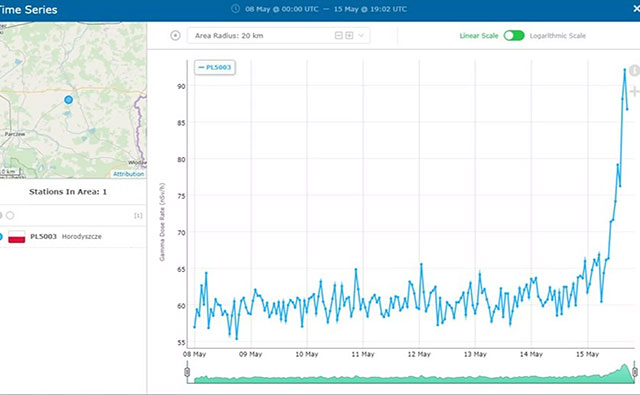Click the chart zoom plus icon

click(634, 91)
